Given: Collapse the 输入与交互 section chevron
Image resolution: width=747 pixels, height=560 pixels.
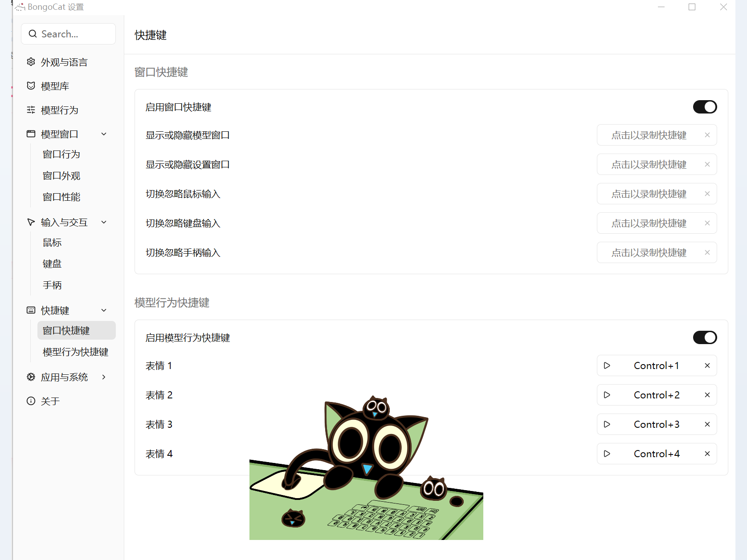Looking at the screenshot, I should click(104, 222).
